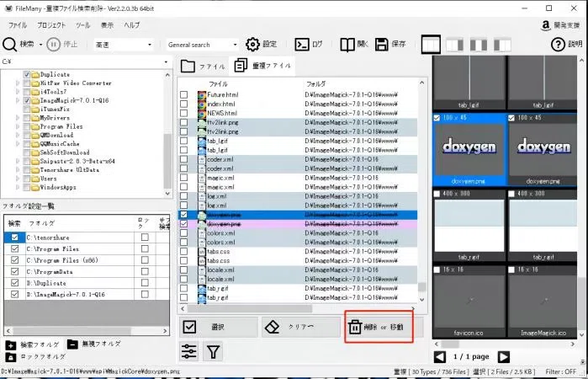Click the file icon beside NEWS.html
This screenshot has height=379, width=588.
click(202, 113)
